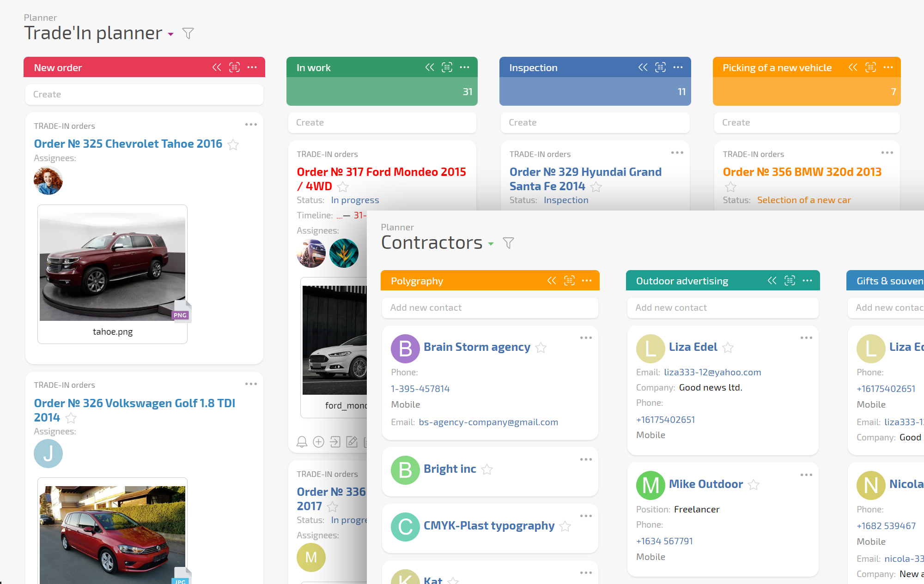Viewport: 924px width, 584px height.
Task: Click the bell reminder icon on Order 317
Action: (302, 442)
